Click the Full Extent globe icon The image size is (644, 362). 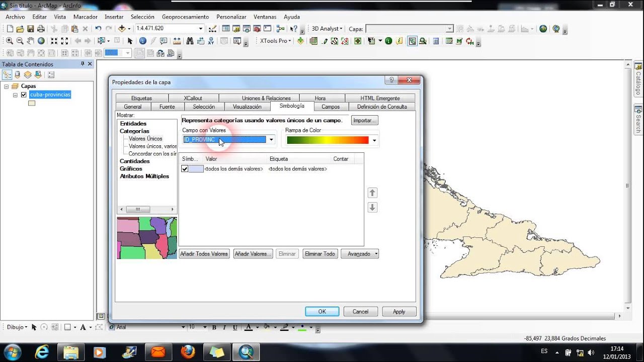pos(41,41)
